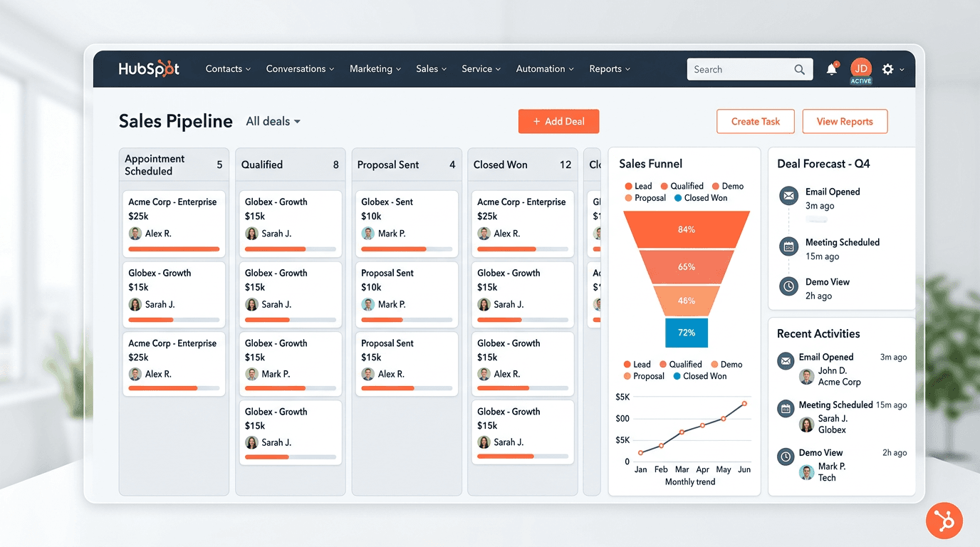Click the Appointment Scheduled column header
Screen dimensions: 980x547
pos(174,165)
